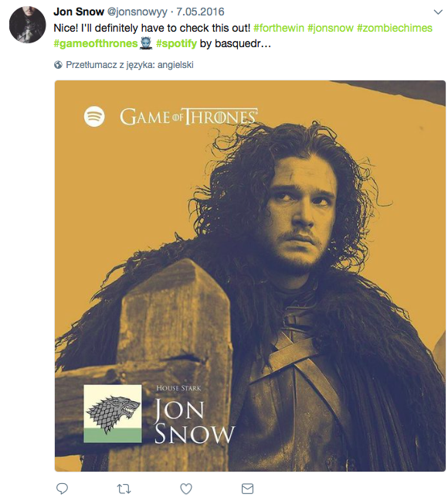Open the #forthewin hashtag
The image size is (448, 501).
(279, 28)
